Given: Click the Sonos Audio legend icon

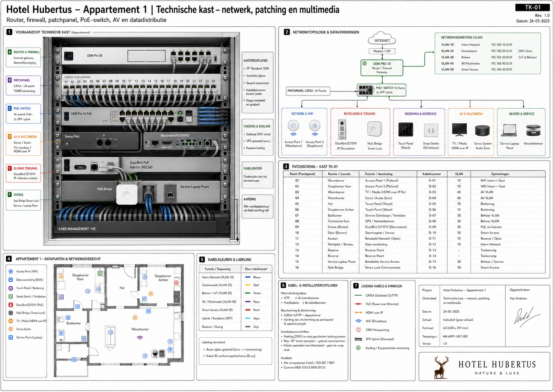Looking at the screenshot, I should 11,329.
